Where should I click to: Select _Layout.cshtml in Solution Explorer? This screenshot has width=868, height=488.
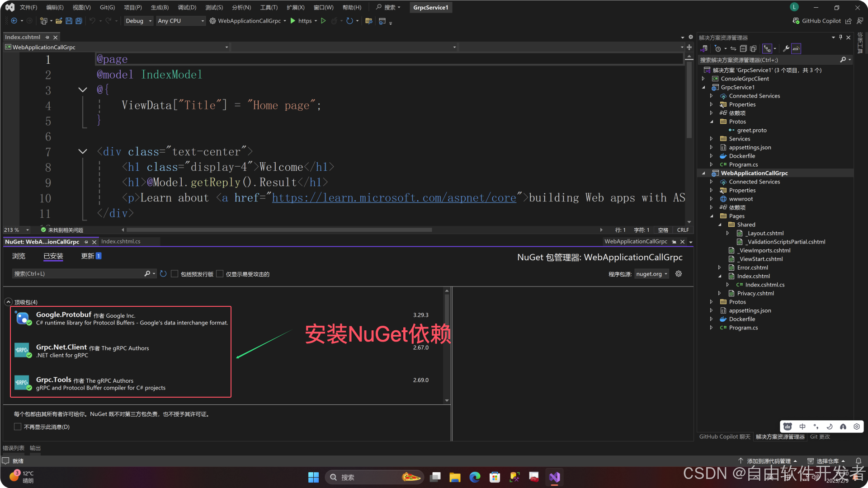coord(765,233)
